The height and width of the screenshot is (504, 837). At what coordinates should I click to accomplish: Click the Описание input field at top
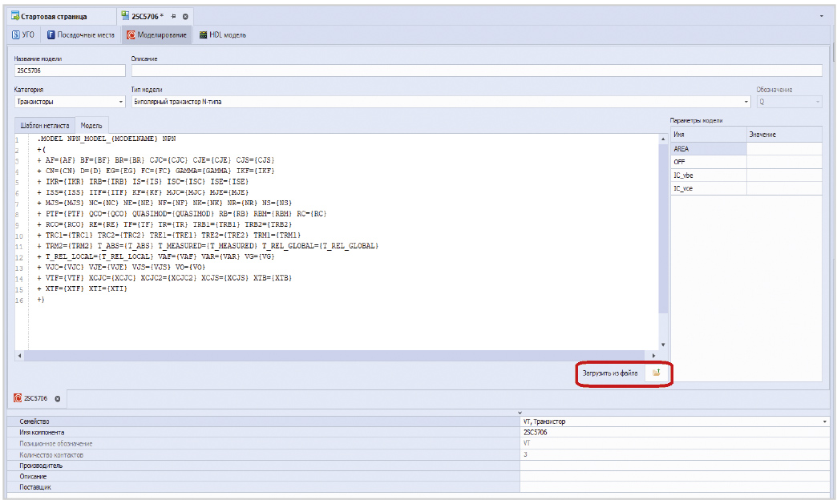tap(477, 71)
